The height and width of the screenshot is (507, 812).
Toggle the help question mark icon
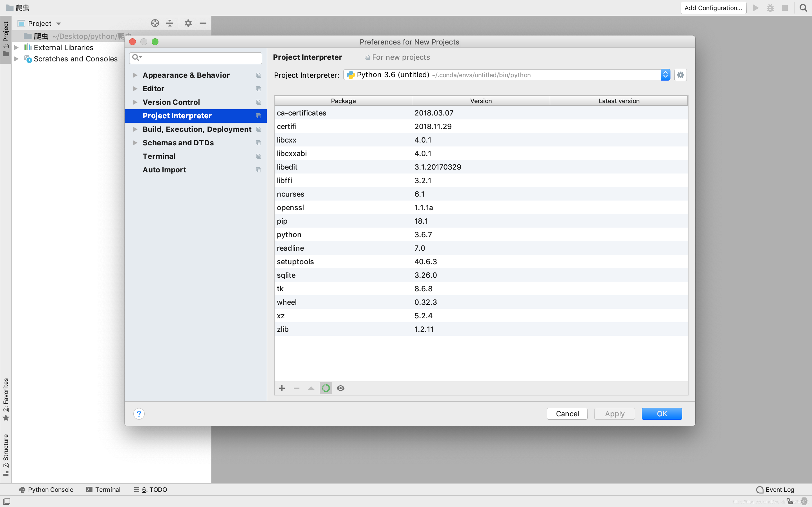coord(138,413)
